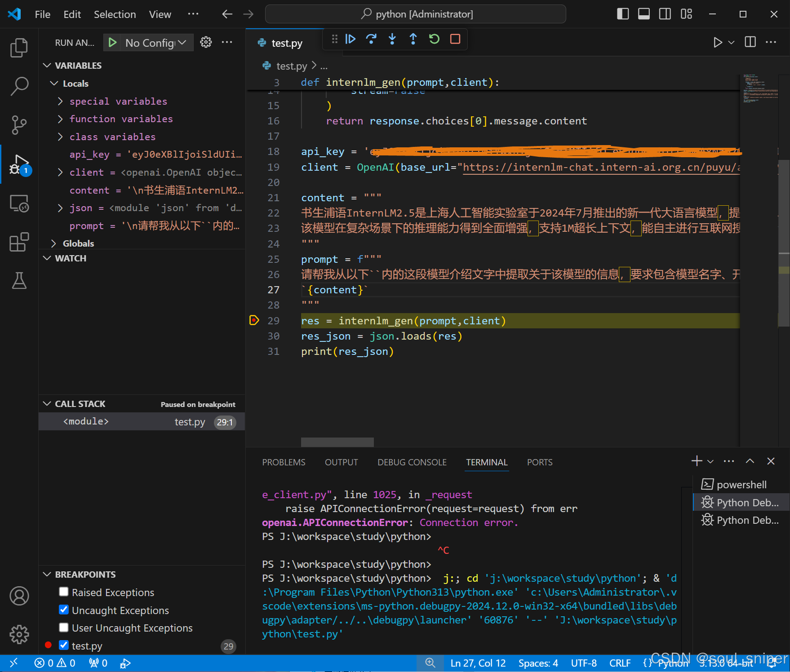
Task: Restart the debugger
Action: click(x=434, y=39)
